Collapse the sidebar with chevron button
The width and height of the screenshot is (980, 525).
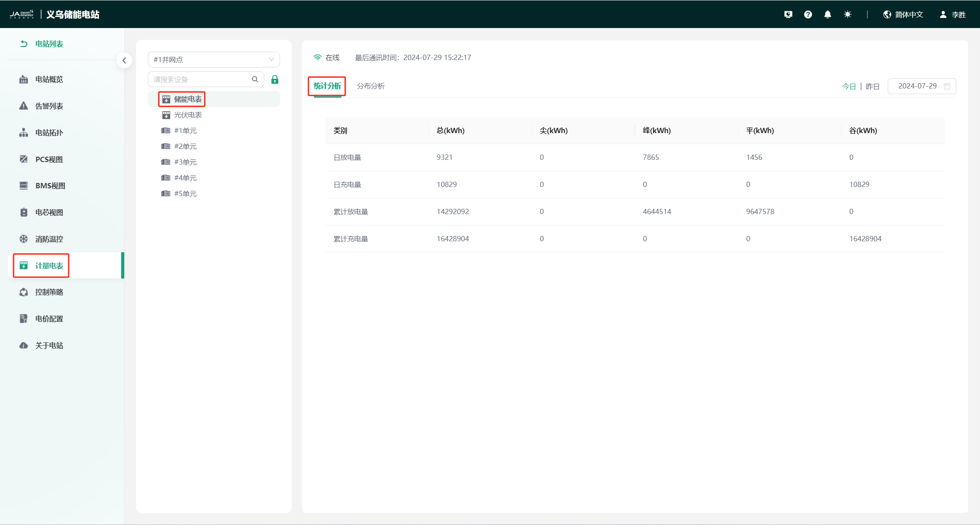[124, 60]
